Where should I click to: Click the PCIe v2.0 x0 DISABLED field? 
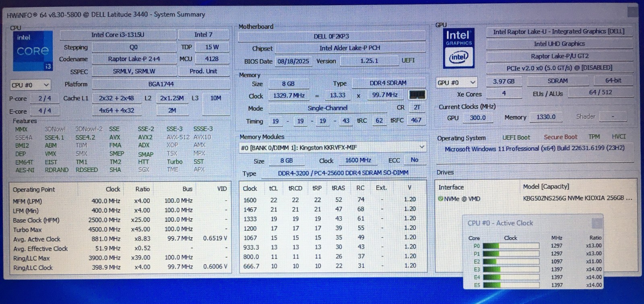(x=559, y=68)
